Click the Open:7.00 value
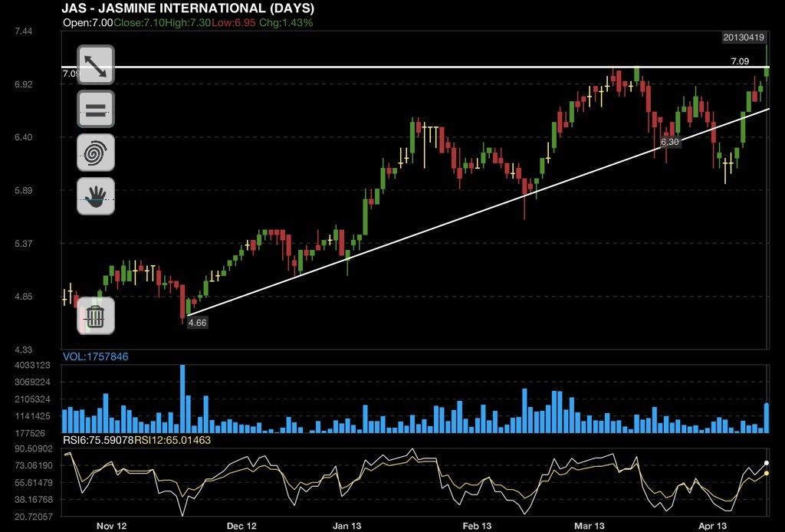The image size is (785, 532). (x=88, y=22)
